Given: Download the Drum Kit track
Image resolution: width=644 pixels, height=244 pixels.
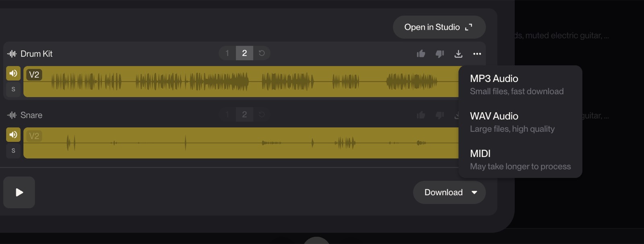Looking at the screenshot, I should 458,54.
